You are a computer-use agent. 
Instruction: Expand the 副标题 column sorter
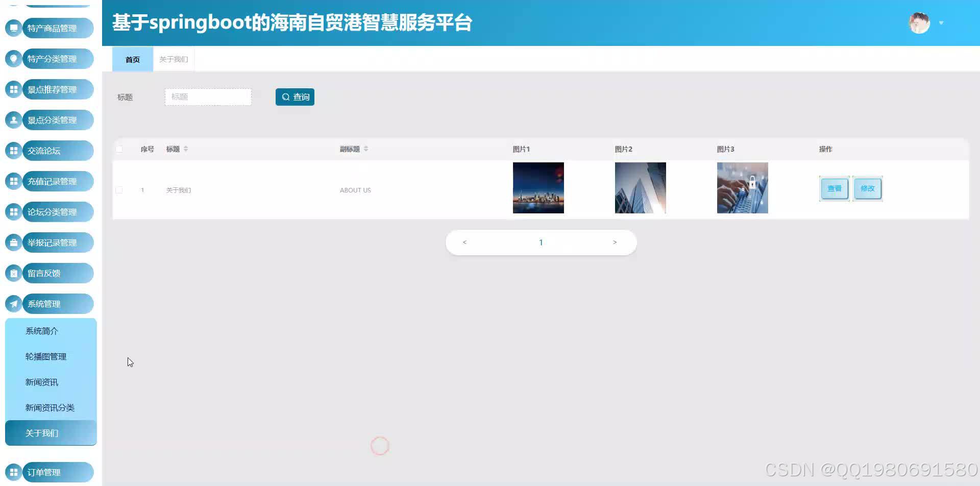365,149
